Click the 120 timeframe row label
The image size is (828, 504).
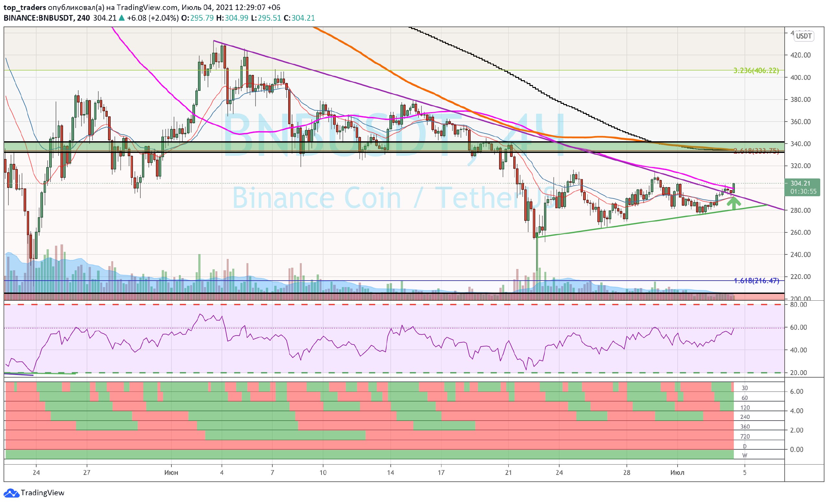(745, 408)
